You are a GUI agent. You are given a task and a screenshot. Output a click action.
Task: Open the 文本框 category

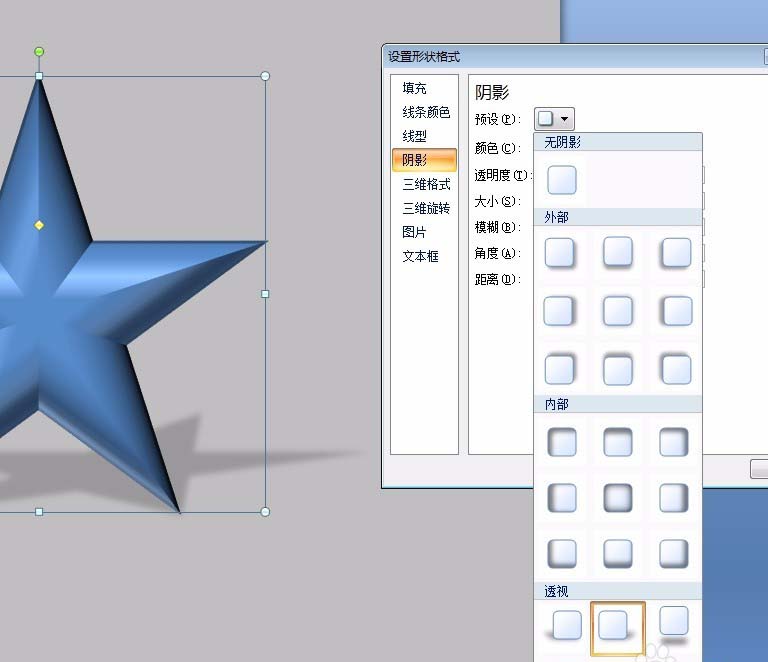(x=420, y=256)
